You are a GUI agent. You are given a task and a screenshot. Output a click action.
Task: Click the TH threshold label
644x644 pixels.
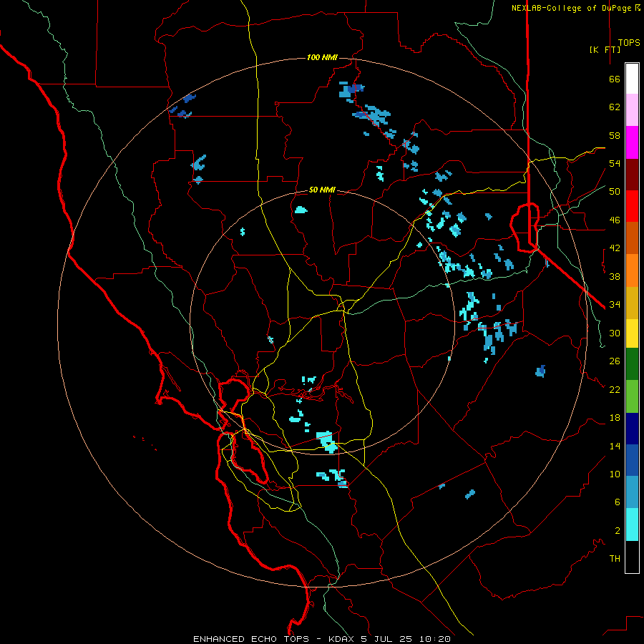pyautogui.click(x=615, y=559)
